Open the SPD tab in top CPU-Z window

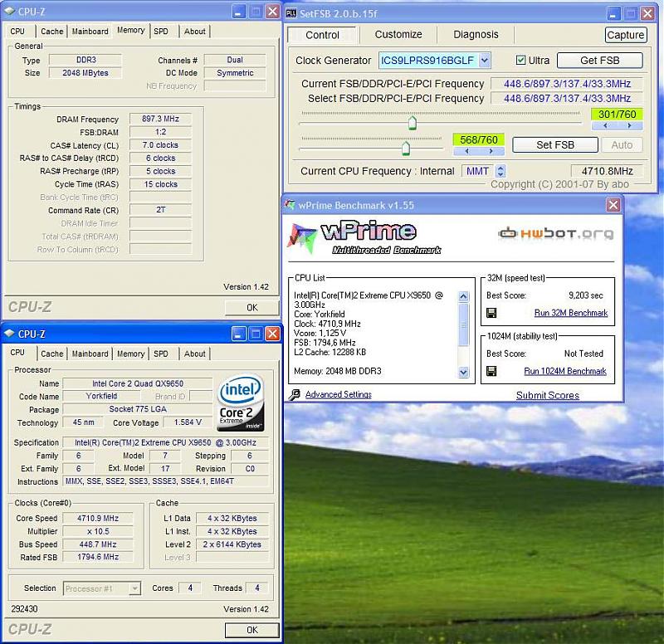[161, 32]
